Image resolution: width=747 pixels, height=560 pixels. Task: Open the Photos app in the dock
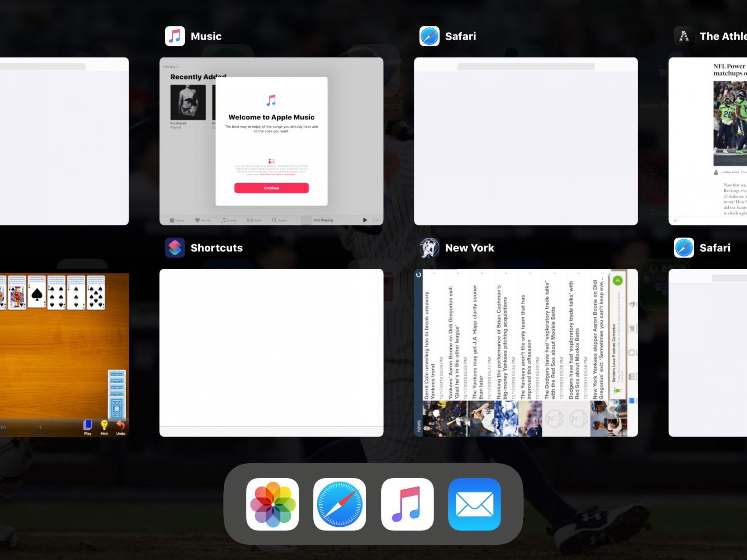coord(272,504)
